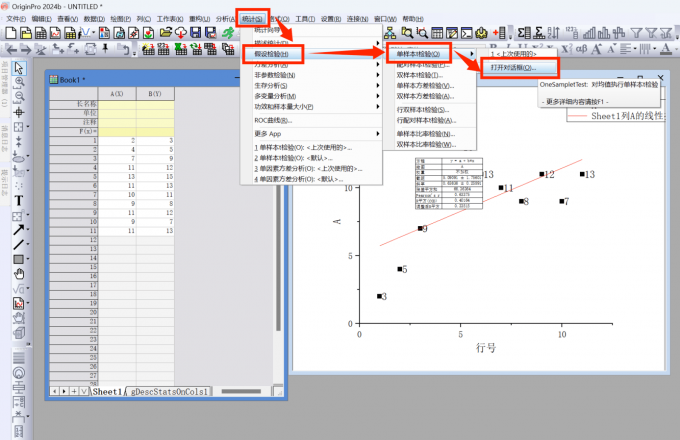Click the graph legend 'Sheet1列A的线性'
The image size is (680, 440).
tap(616, 116)
